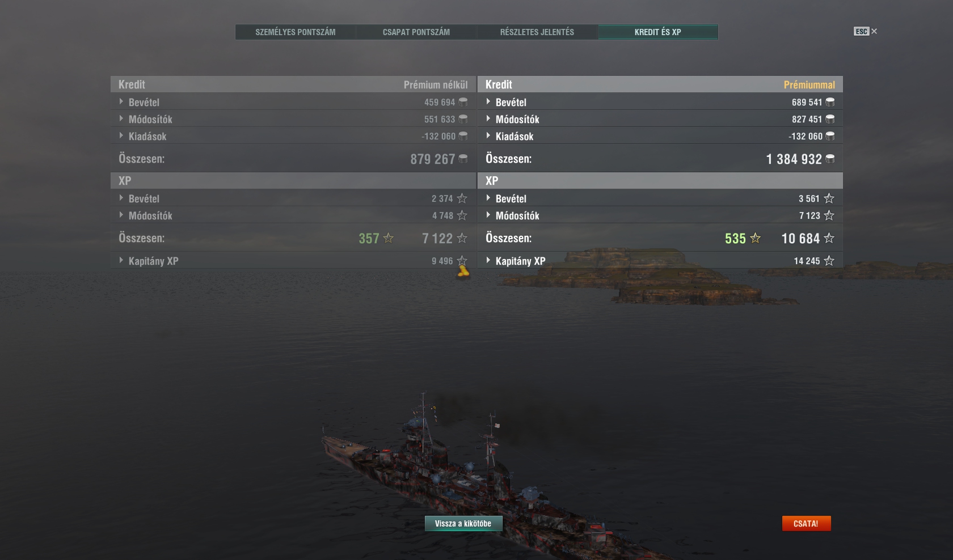Switch to Személyes pontszám tab

coord(296,32)
